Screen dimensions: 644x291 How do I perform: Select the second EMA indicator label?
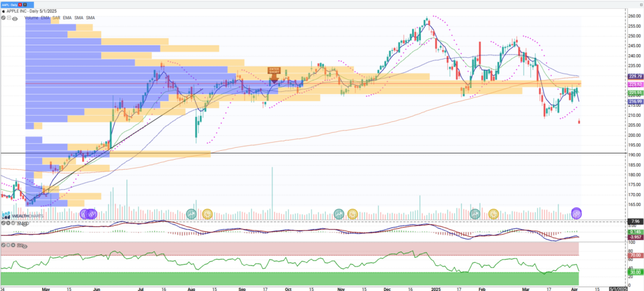67,18
